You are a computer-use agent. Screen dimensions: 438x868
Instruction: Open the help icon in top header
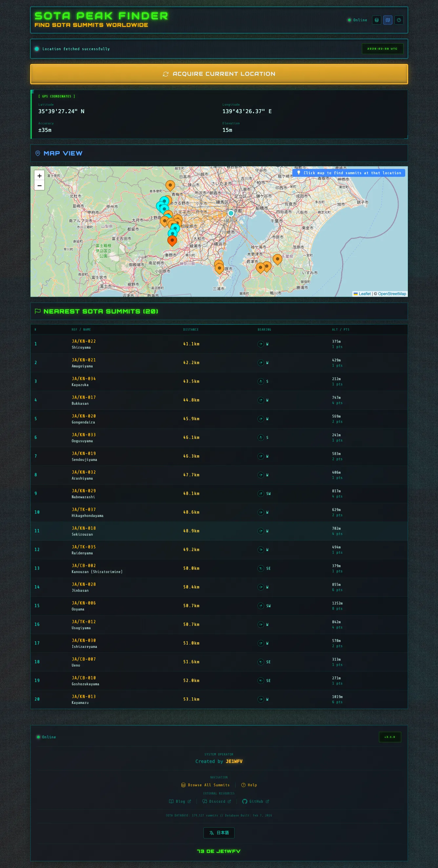coord(399,20)
